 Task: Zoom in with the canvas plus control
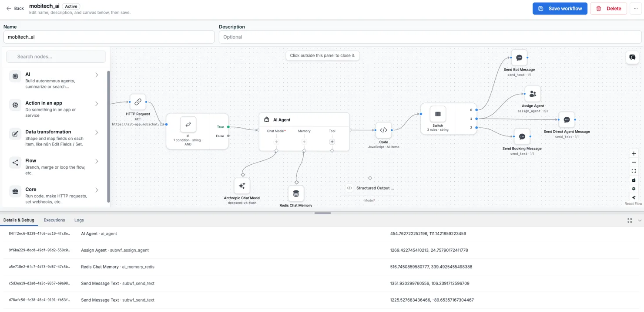[634, 153]
